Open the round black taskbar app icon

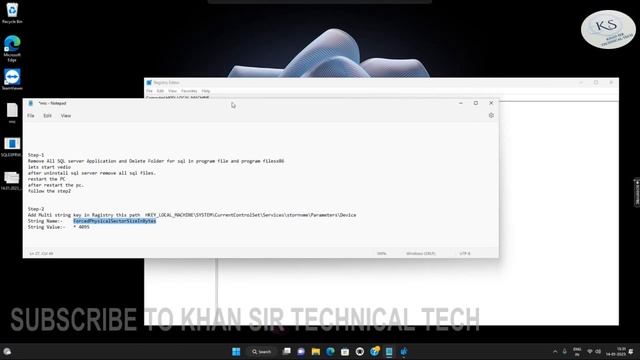360,351
